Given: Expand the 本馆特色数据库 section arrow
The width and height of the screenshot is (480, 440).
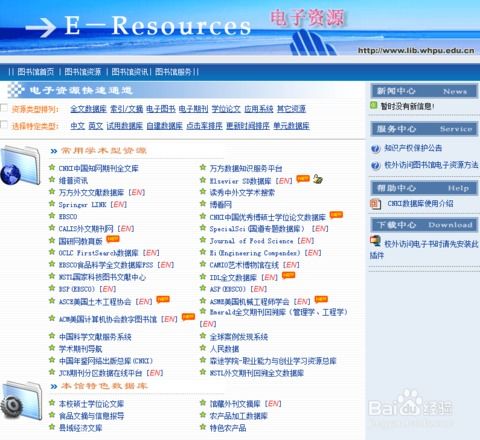Looking at the screenshot, I should tap(54, 386).
